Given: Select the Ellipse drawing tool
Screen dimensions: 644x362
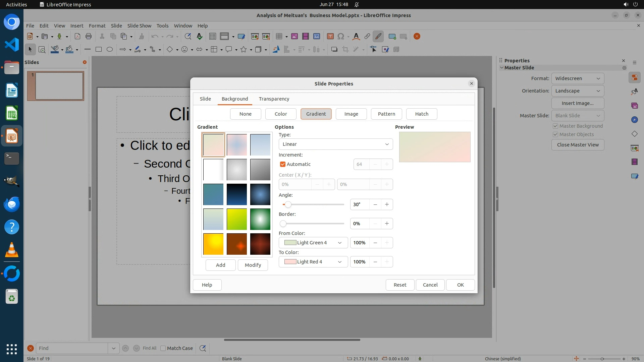Looking at the screenshot, I should [110, 50].
